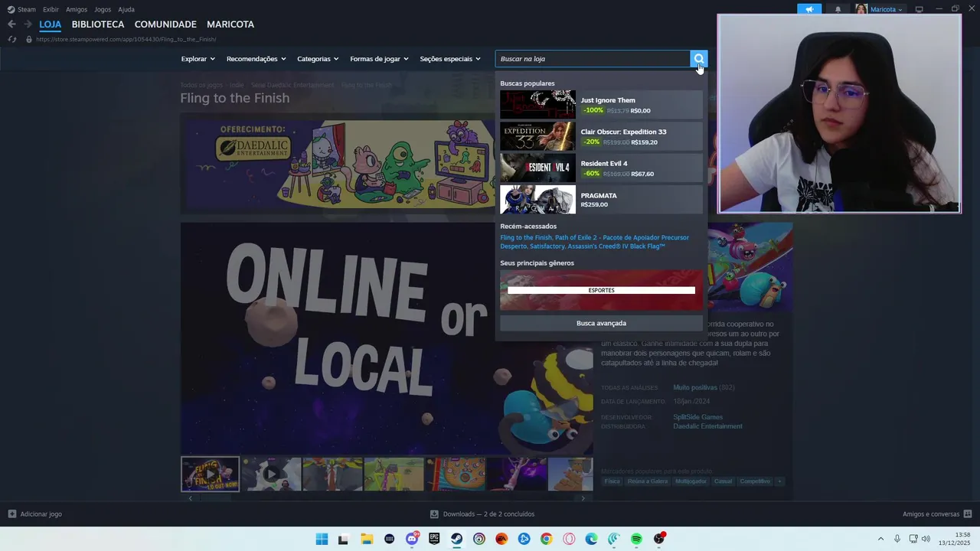Select the first screenshot thumbnail in strip

coord(210,474)
